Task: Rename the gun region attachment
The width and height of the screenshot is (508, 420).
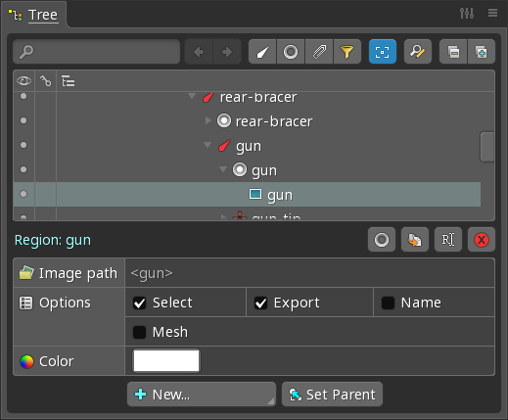Action: tap(448, 240)
